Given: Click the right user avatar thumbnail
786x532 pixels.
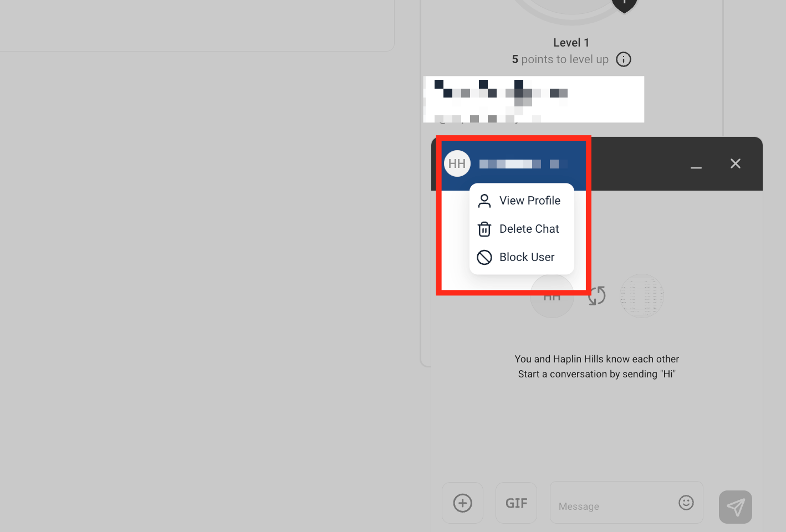Looking at the screenshot, I should tap(641, 296).
